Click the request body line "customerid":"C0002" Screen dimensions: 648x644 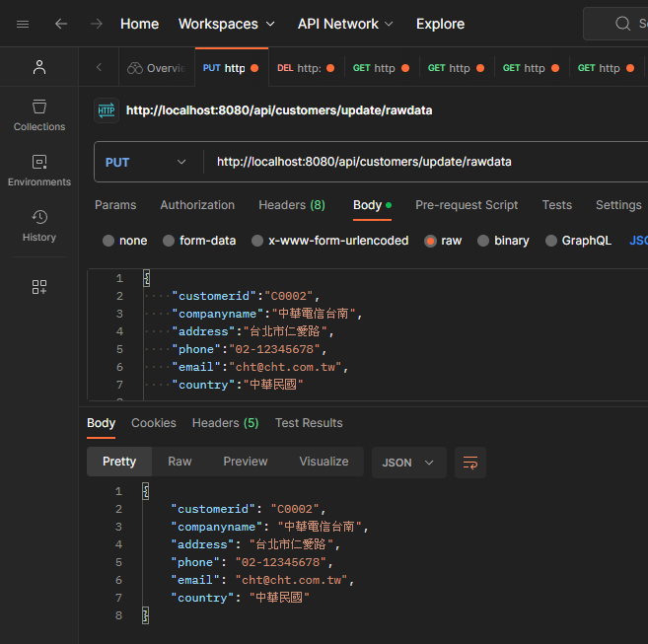[246, 296]
